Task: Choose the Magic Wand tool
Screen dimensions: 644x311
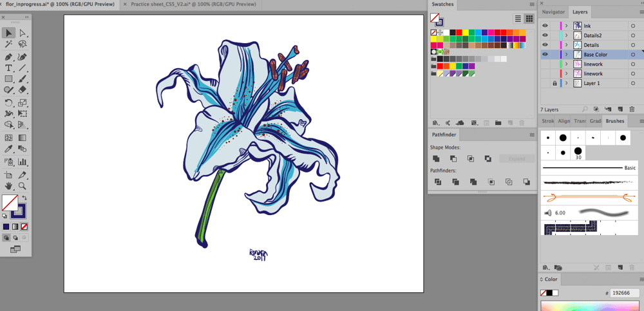Action: [x=8, y=44]
